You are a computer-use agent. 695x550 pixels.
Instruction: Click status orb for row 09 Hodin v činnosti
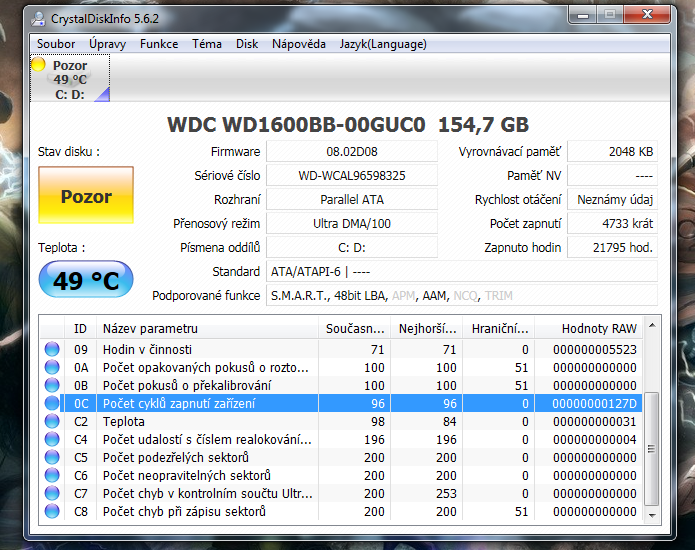(x=52, y=349)
